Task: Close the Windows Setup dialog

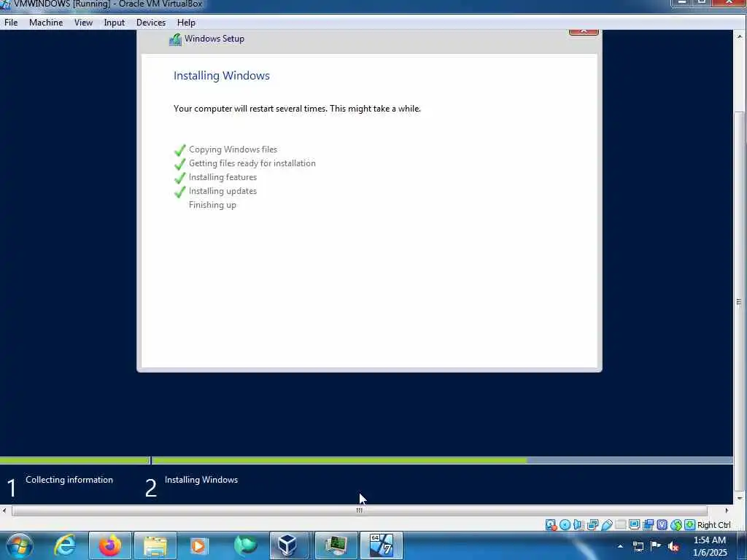Action: pos(584,31)
